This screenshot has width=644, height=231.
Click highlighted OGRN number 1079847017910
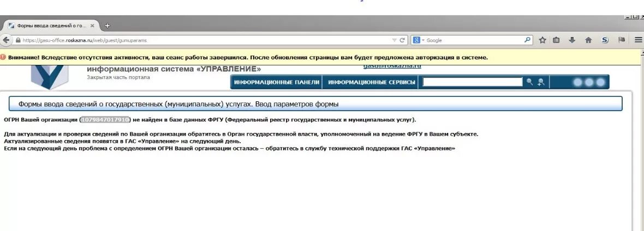[x=105, y=119]
